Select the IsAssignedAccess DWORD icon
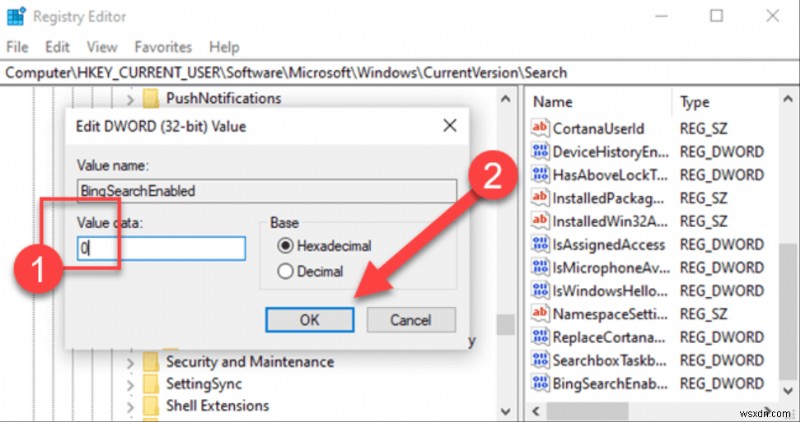The height and width of the screenshot is (422, 800). pos(540,244)
